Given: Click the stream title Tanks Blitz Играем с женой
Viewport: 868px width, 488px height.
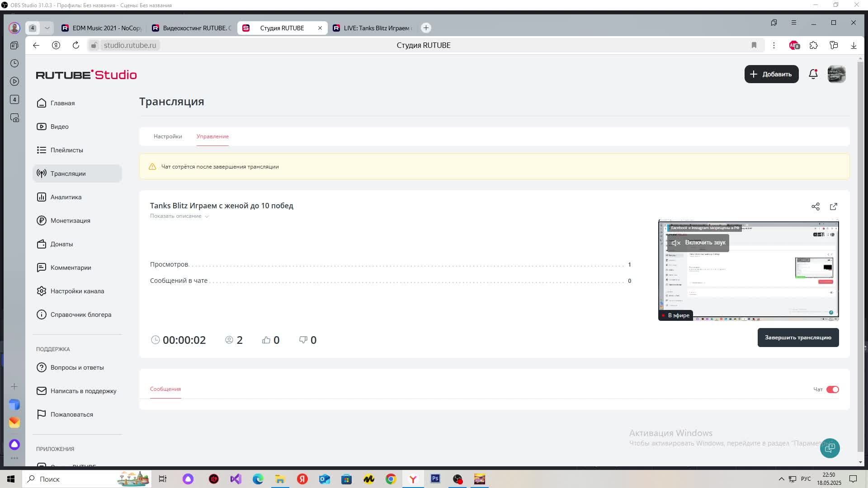Looking at the screenshot, I should [222, 206].
